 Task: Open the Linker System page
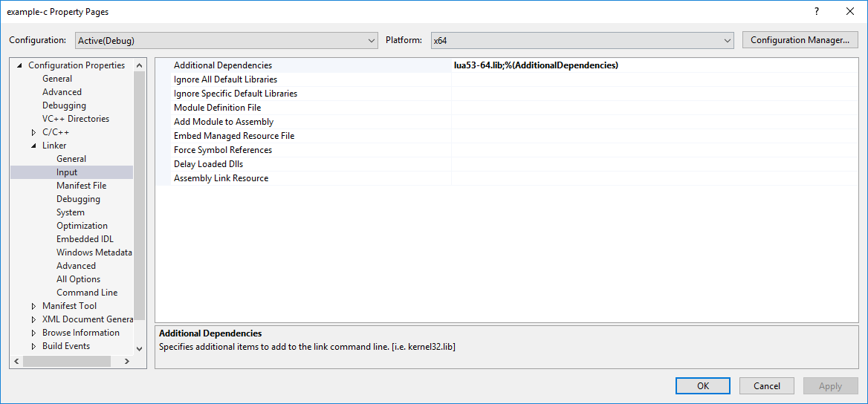click(71, 212)
